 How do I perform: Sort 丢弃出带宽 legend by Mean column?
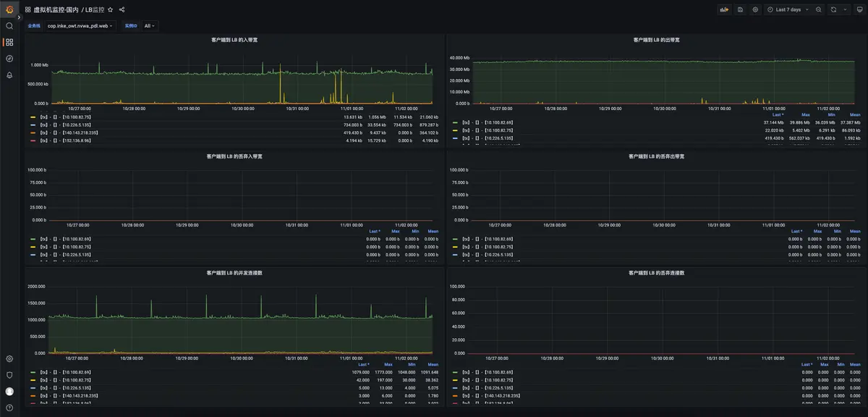pyautogui.click(x=855, y=231)
